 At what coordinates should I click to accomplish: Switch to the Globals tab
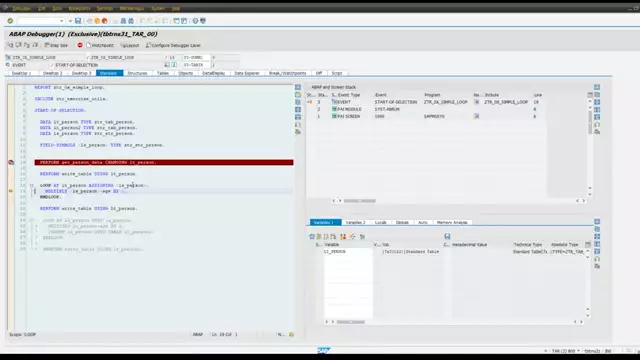(x=402, y=222)
